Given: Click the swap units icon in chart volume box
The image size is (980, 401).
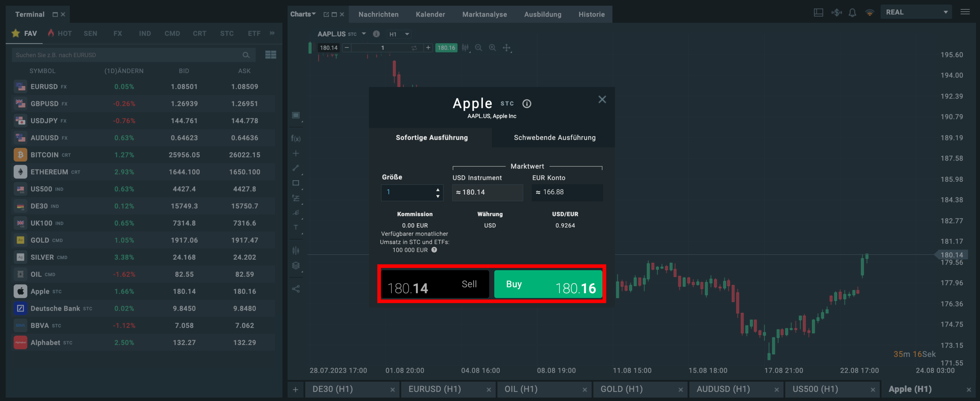Looking at the screenshot, I should tap(414, 48).
